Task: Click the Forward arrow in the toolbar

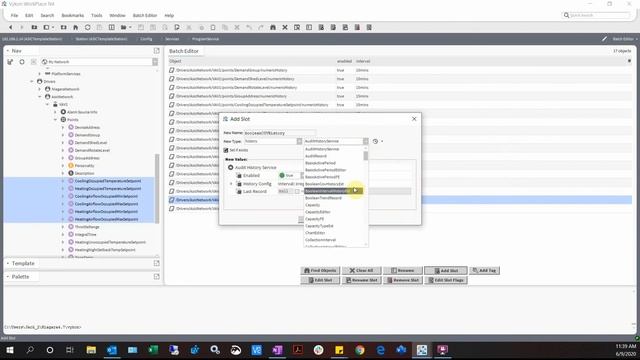Action: pyautogui.click(x=22, y=27)
